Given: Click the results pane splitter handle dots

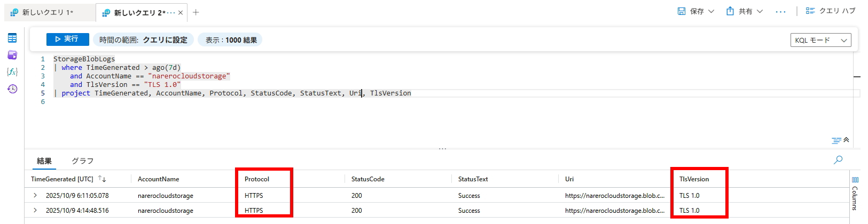Looking at the screenshot, I should (442, 149).
